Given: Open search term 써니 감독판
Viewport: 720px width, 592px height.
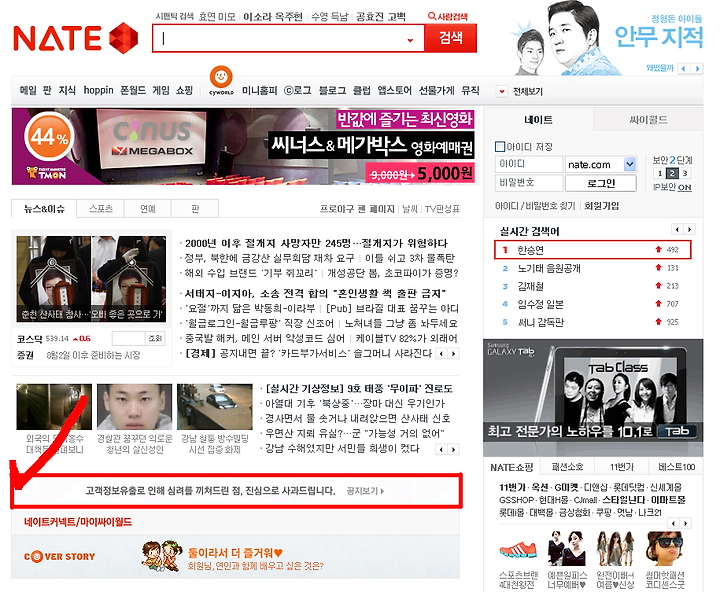Looking at the screenshot, I should tap(540, 322).
